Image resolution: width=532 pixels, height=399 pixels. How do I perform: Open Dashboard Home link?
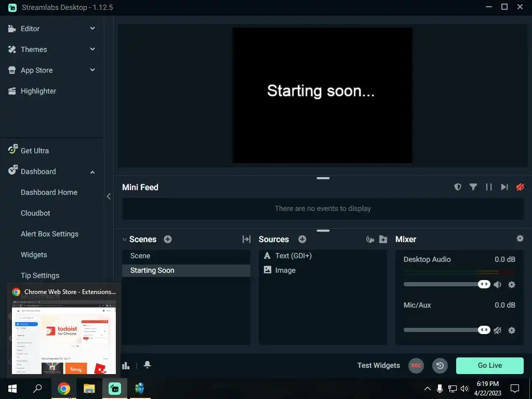coord(49,192)
